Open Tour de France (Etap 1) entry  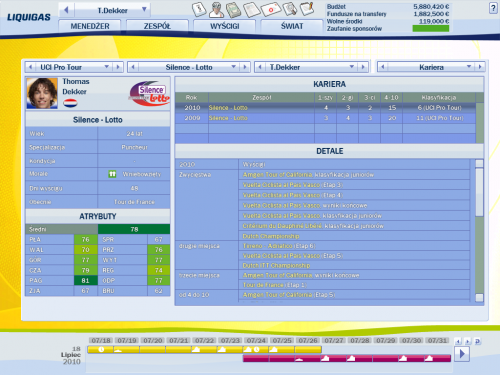click(x=275, y=285)
